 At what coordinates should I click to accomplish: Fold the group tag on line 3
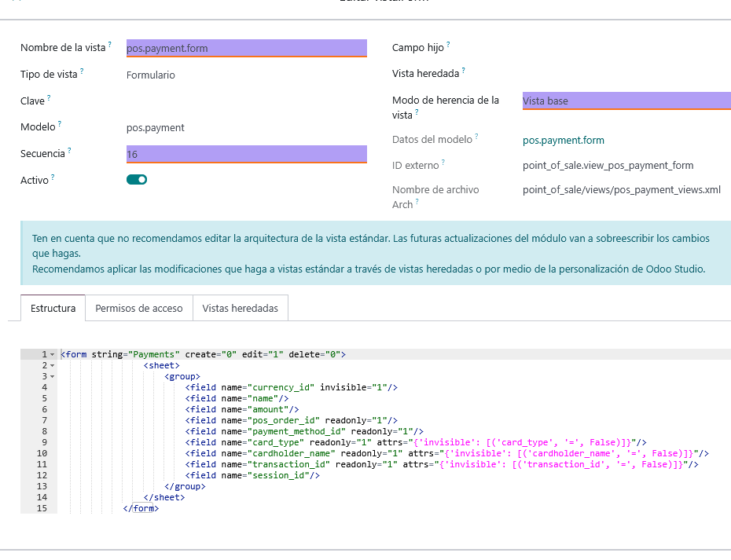[x=52, y=376]
